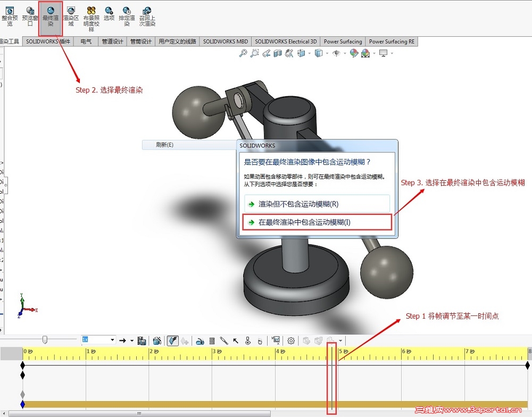Click Spring icon in motion toolbar

[x=212, y=340]
